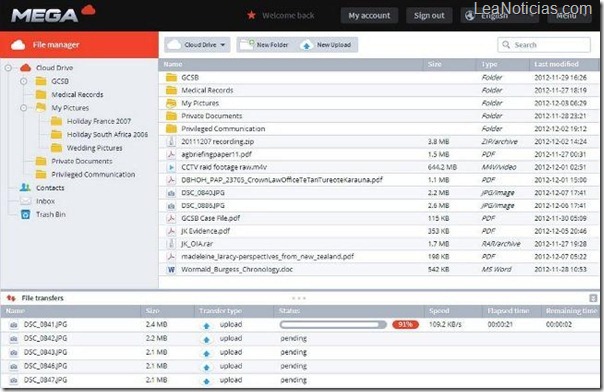Click the DSC_0841.JPG upload progress bar
Image resolution: width=604 pixels, height=392 pixels.
click(333, 325)
